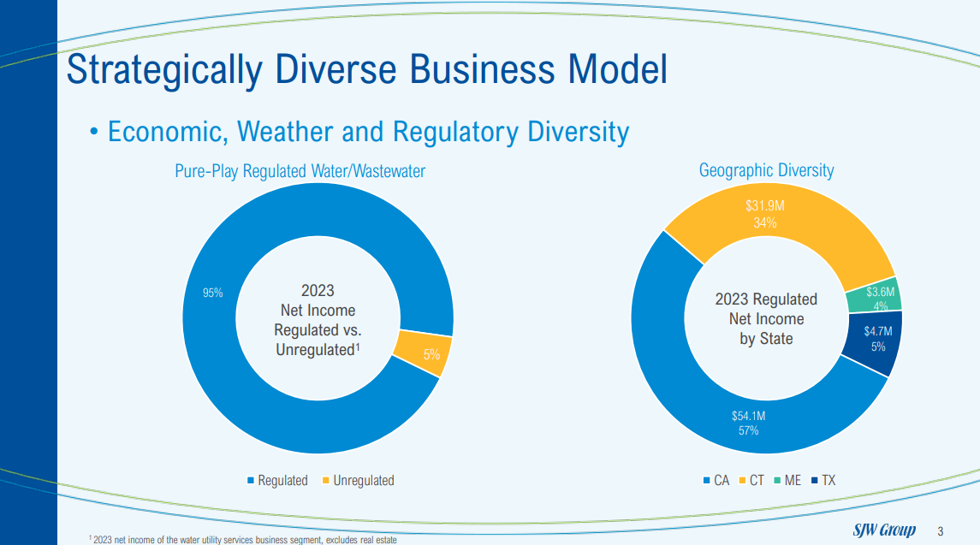
Task: Select the orange Unregulated legend swatch
Action: (326, 481)
